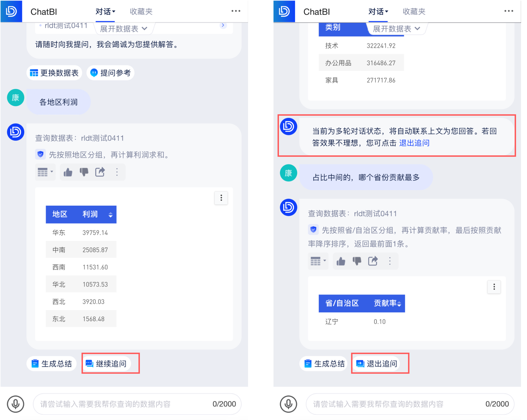Click thumbs down icon in left chat panel
This screenshot has height=420, width=527.
click(84, 172)
